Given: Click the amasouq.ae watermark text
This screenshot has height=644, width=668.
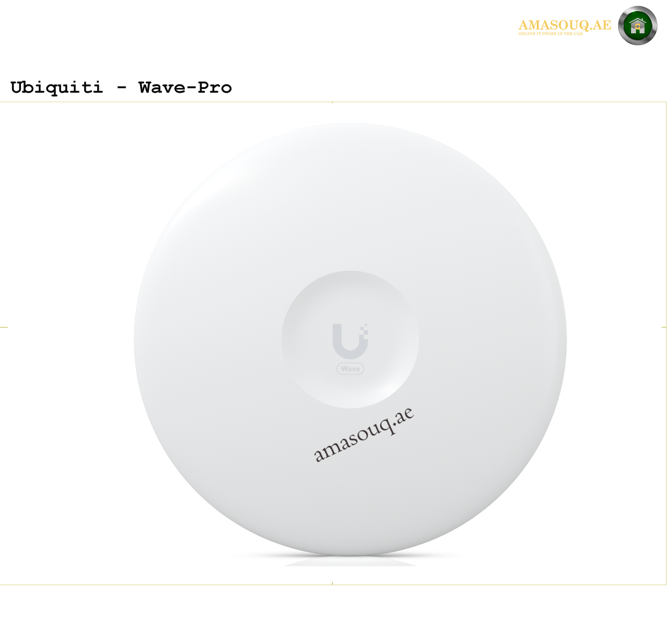Looking at the screenshot, I should click(364, 434).
